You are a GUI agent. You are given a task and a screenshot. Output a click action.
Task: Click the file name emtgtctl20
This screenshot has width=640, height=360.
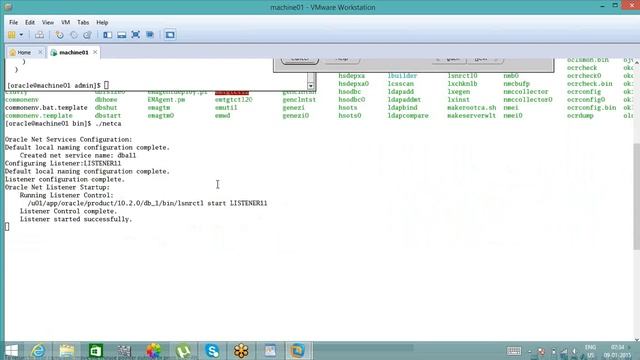tap(233, 100)
